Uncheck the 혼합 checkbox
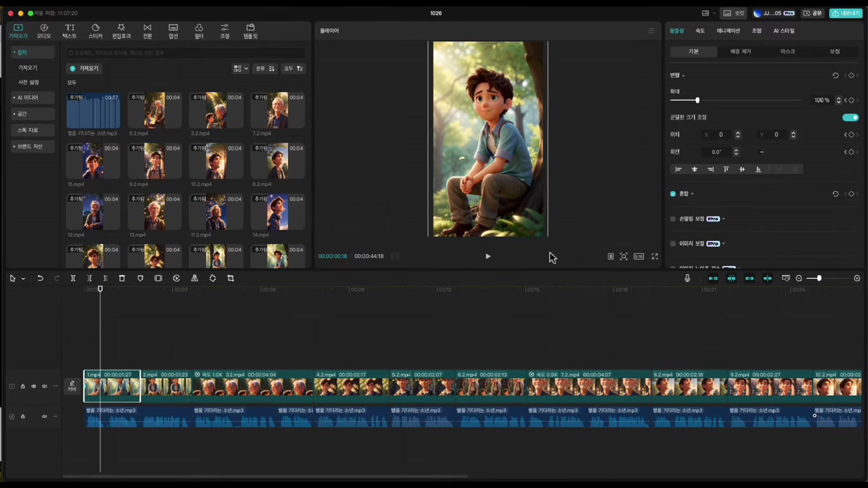The width and height of the screenshot is (868, 488). (x=673, y=194)
